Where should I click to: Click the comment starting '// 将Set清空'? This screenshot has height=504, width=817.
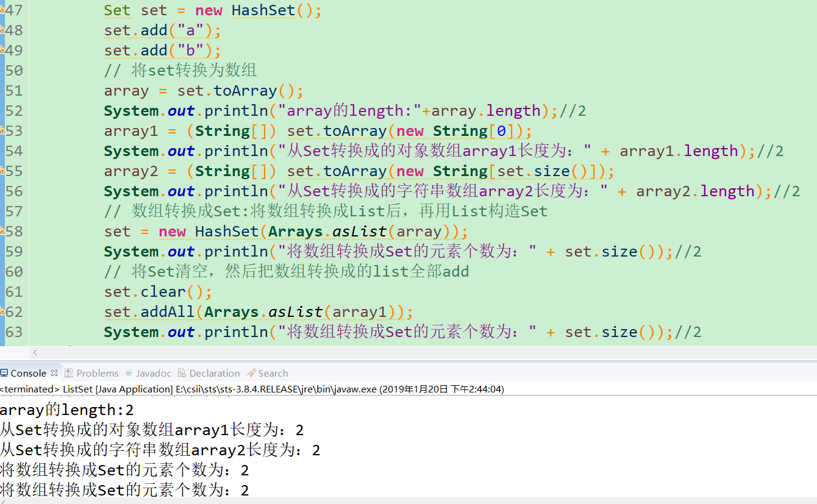coord(287,272)
